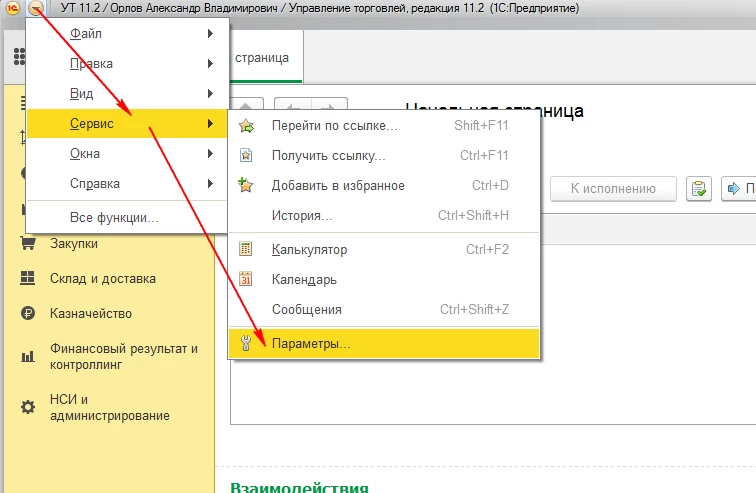The height and width of the screenshot is (493, 756).
Task: Open the Калькулятор icon
Action: pos(247,250)
